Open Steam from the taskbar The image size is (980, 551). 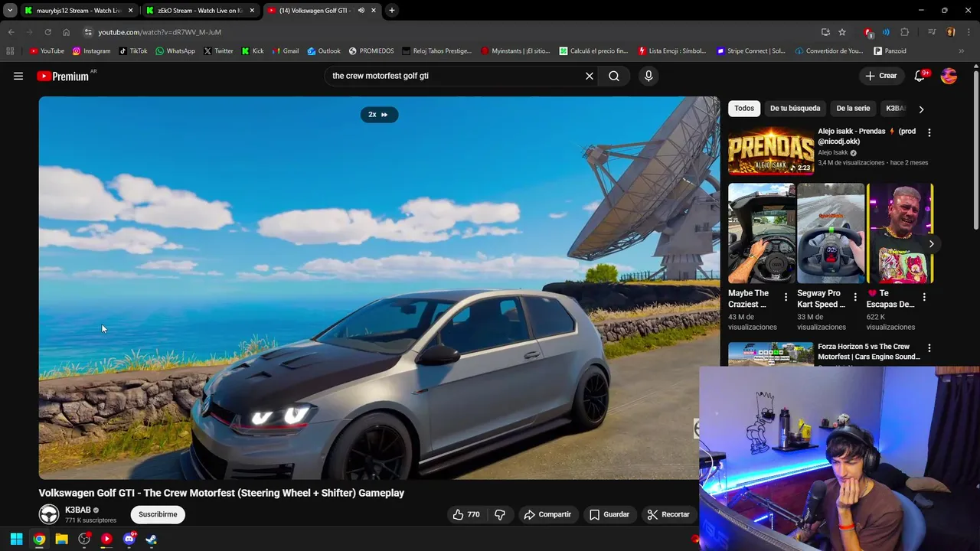tap(151, 540)
